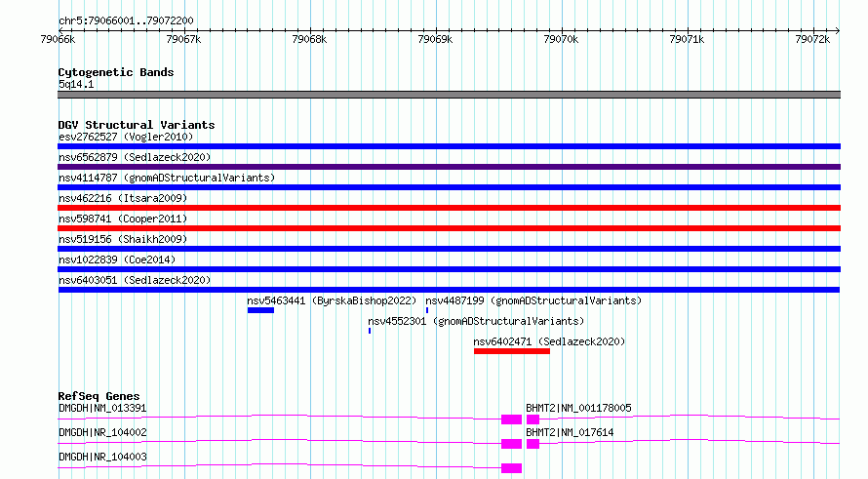Image resolution: width=868 pixels, height=479 pixels.
Task: Click the small nsv4487199 variant tick mark
Action: pos(427,310)
